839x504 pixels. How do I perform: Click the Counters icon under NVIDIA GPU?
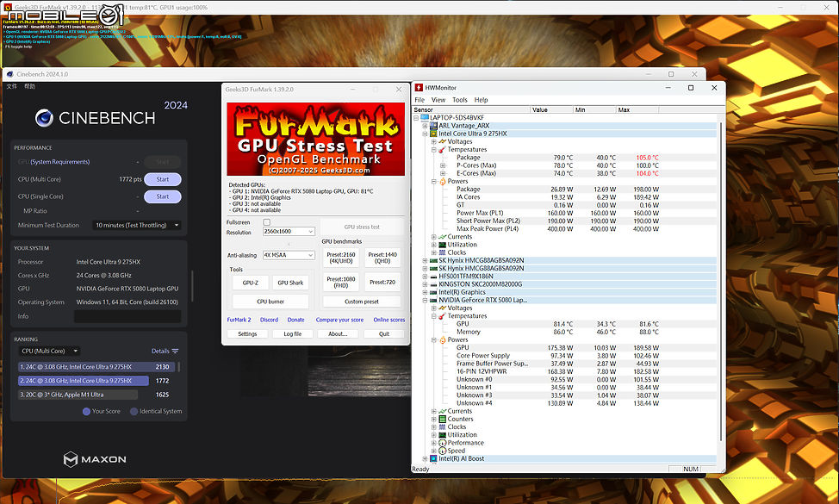point(442,419)
